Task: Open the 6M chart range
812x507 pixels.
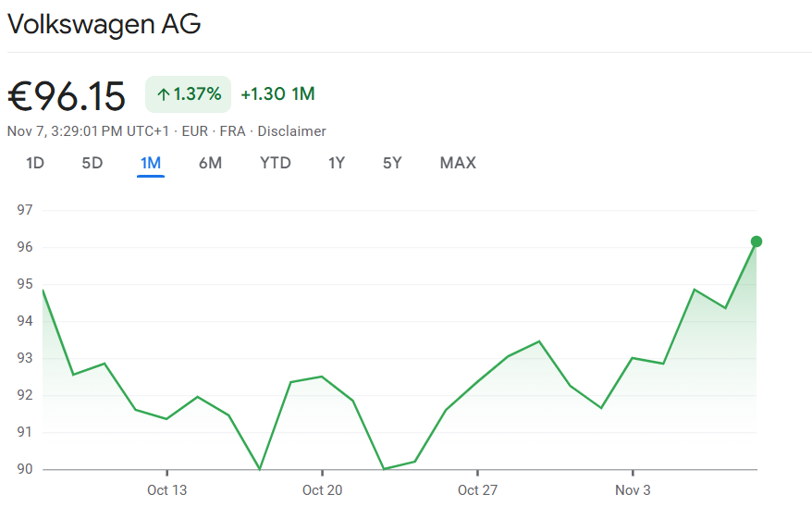Action: (x=210, y=163)
